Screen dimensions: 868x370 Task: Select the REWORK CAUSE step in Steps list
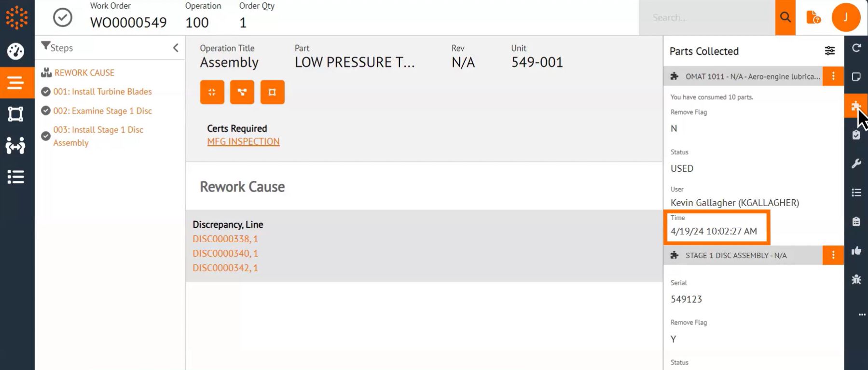click(85, 72)
